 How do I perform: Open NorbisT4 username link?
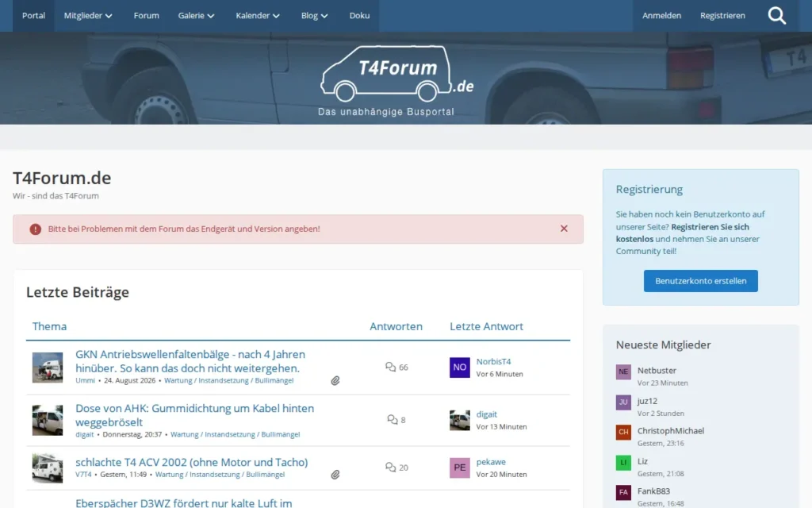(x=493, y=361)
